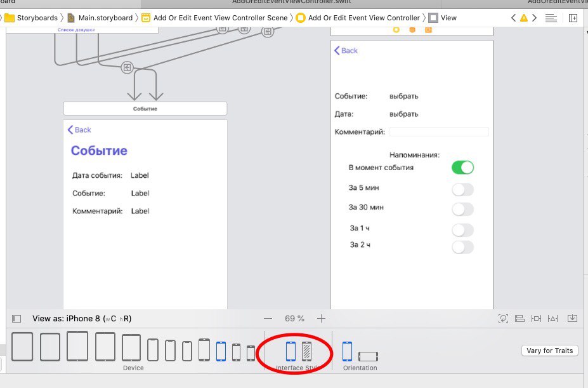Open Add Or Edit Event View Controller Scene breadcrumb
This screenshot has width=588, height=388.
click(215, 18)
